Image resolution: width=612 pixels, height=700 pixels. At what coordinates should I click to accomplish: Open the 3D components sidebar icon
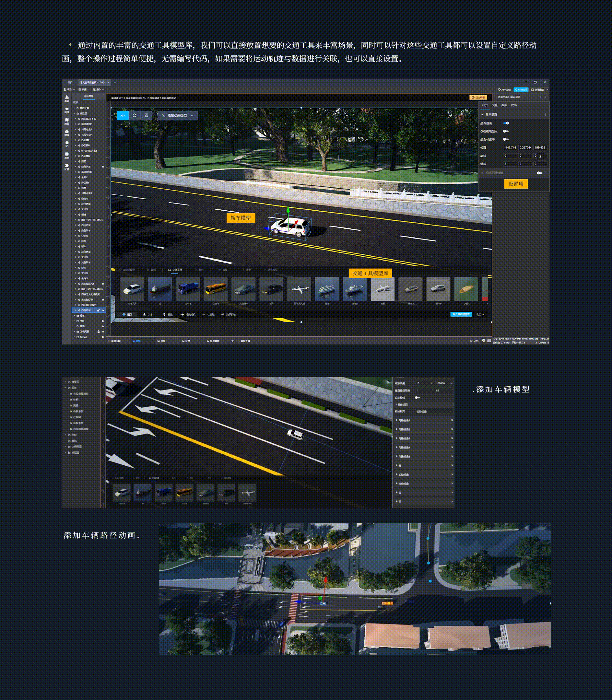[66, 144]
